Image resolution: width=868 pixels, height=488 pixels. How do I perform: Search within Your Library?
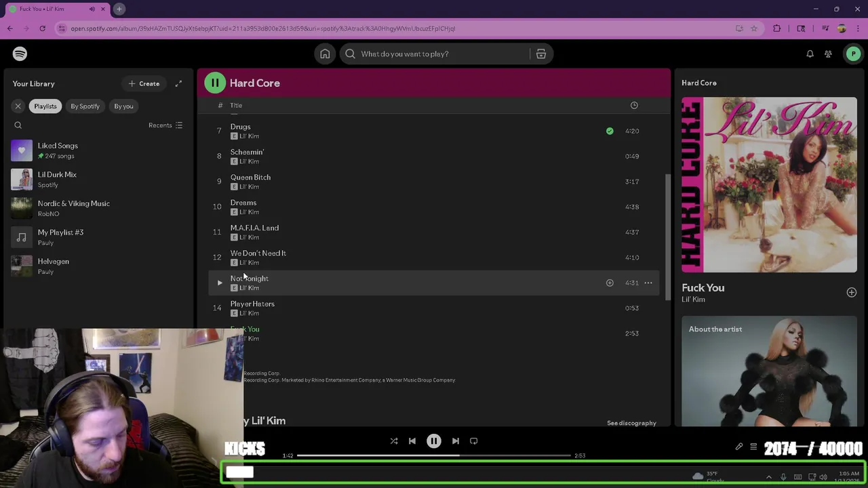(18, 125)
